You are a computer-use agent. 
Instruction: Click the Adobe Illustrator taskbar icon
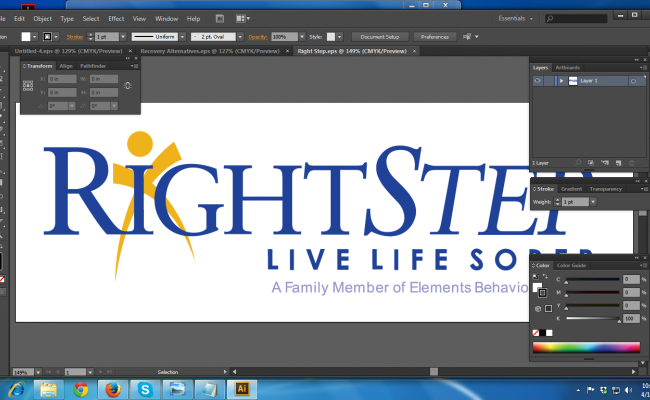[x=242, y=389]
